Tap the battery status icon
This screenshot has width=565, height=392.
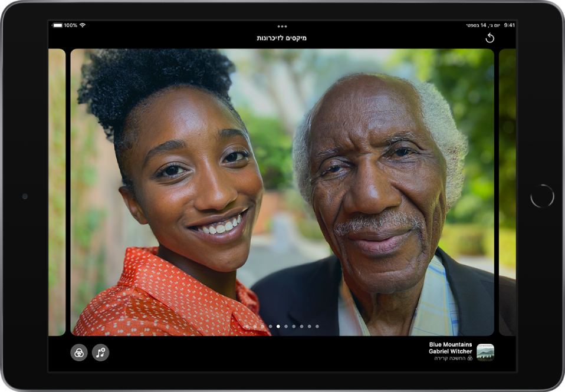[x=58, y=25]
